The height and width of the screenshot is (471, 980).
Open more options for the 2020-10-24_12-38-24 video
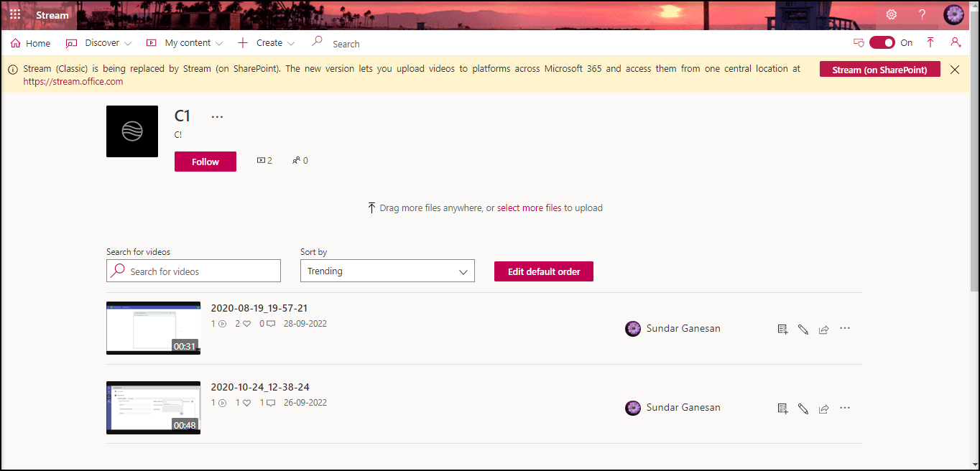pos(845,408)
